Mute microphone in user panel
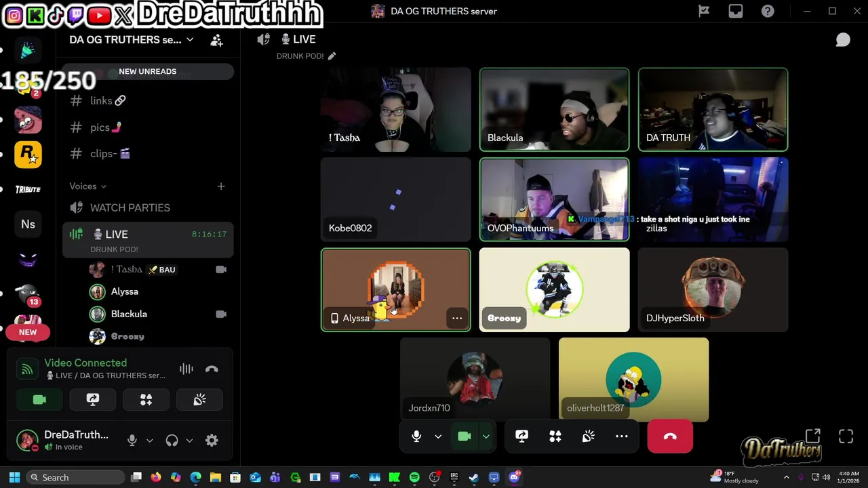868x488 pixels. (132, 441)
